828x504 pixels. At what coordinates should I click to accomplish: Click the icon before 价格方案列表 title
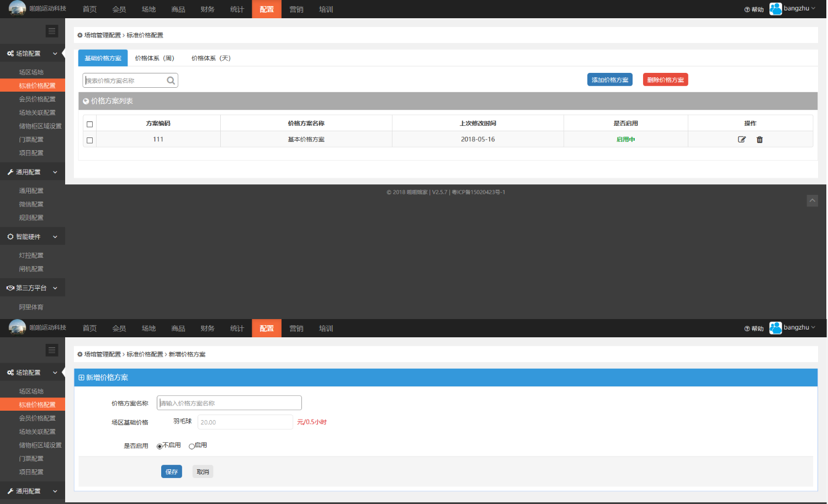pos(86,101)
